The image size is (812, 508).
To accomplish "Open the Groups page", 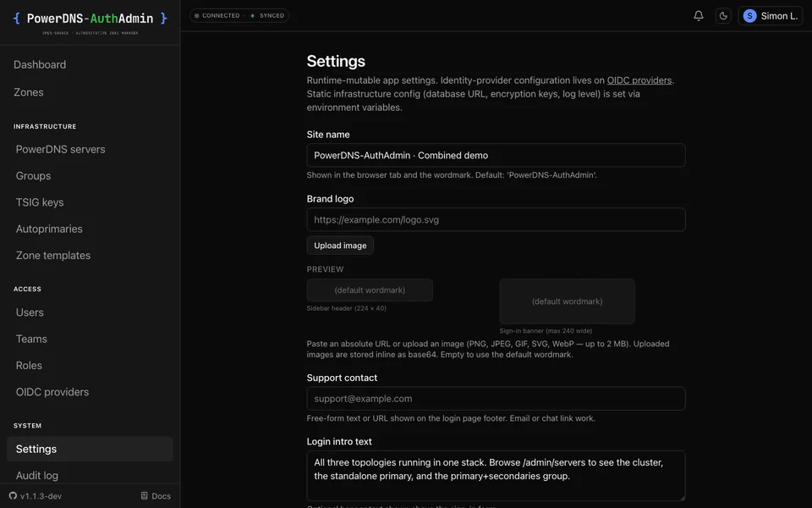I will (x=33, y=176).
